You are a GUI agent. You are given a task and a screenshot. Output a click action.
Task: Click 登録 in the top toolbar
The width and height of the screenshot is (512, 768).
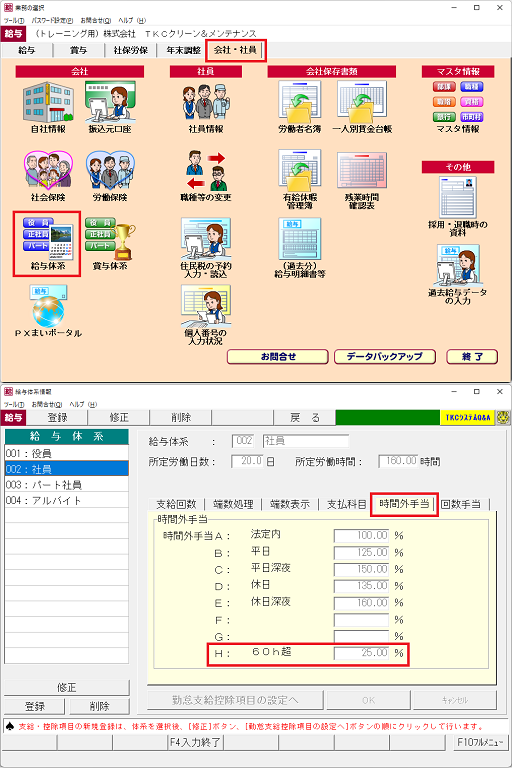pos(57,418)
